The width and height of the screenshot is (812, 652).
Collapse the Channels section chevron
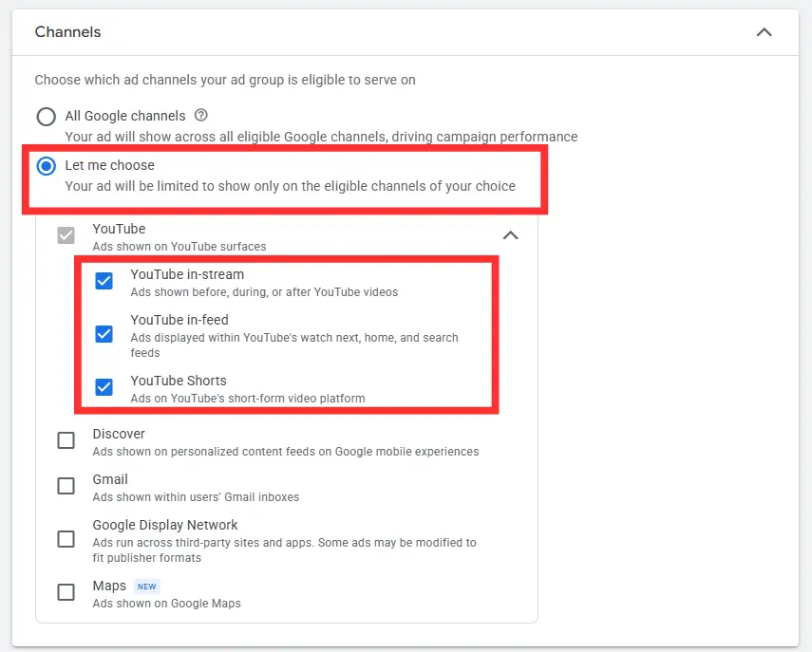pos(764,32)
